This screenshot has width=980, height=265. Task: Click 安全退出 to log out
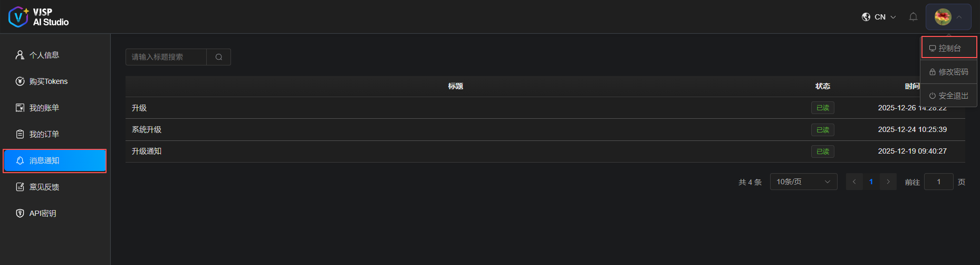[949, 96]
